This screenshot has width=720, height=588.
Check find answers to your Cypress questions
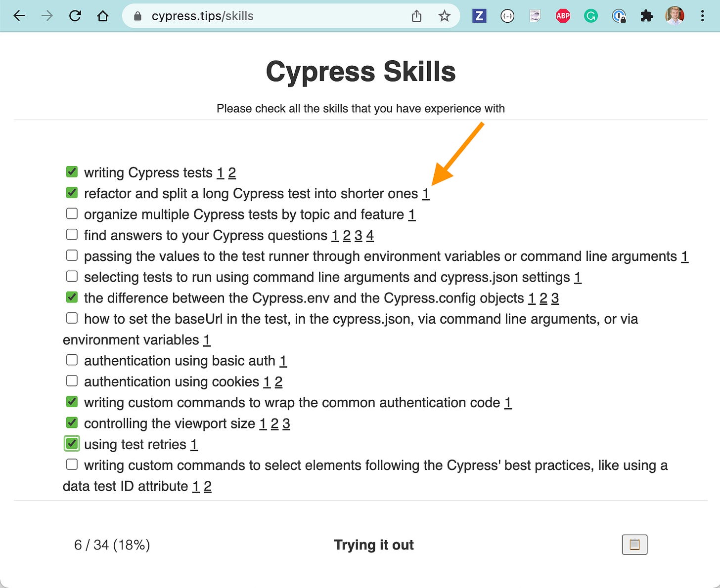[x=72, y=234]
